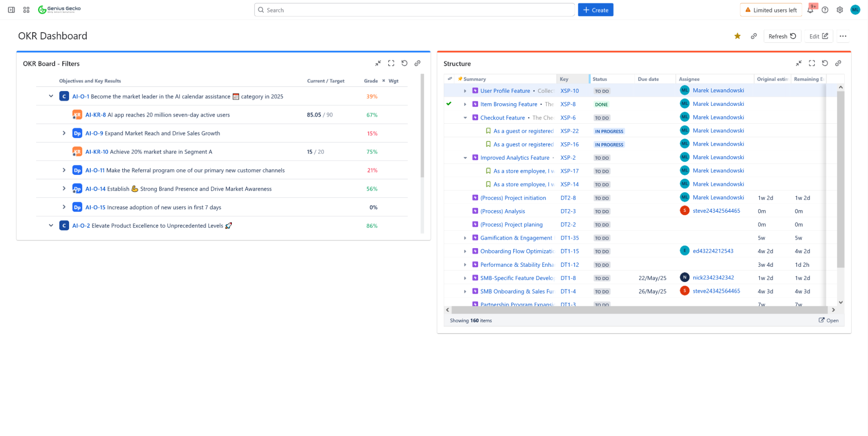Open the dashboard more options menu
The image size is (868, 436).
coord(843,36)
